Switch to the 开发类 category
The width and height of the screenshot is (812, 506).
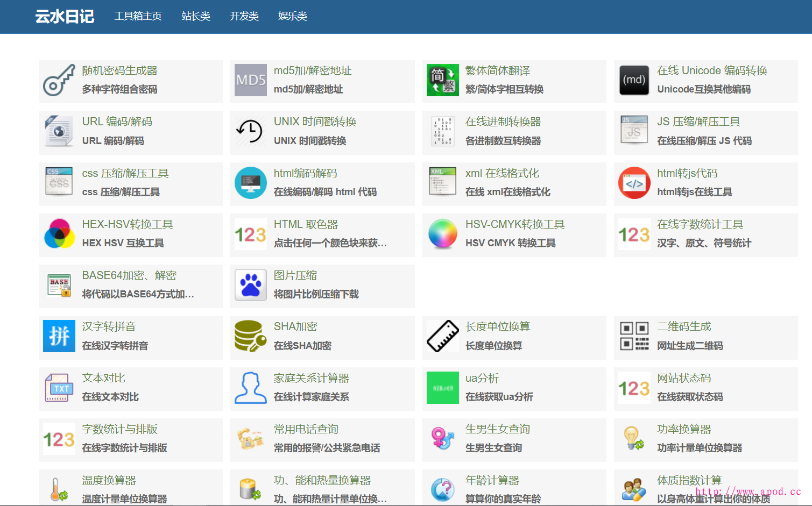point(244,16)
